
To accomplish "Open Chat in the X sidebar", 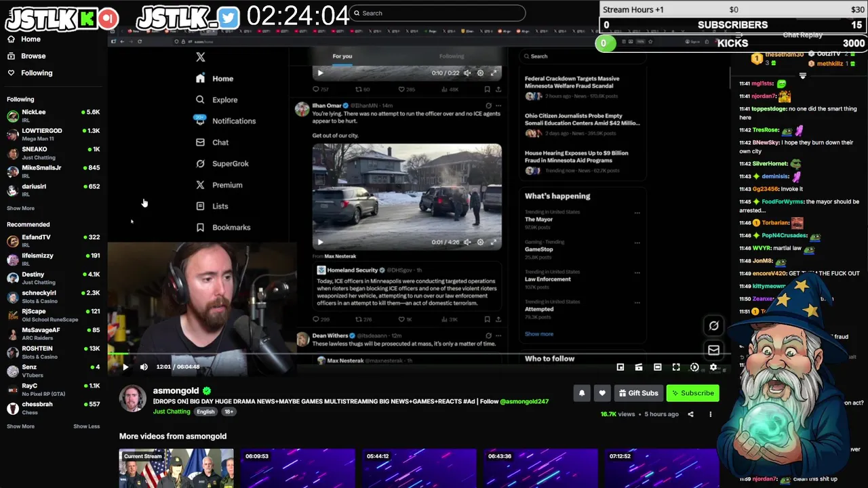I will [212, 142].
